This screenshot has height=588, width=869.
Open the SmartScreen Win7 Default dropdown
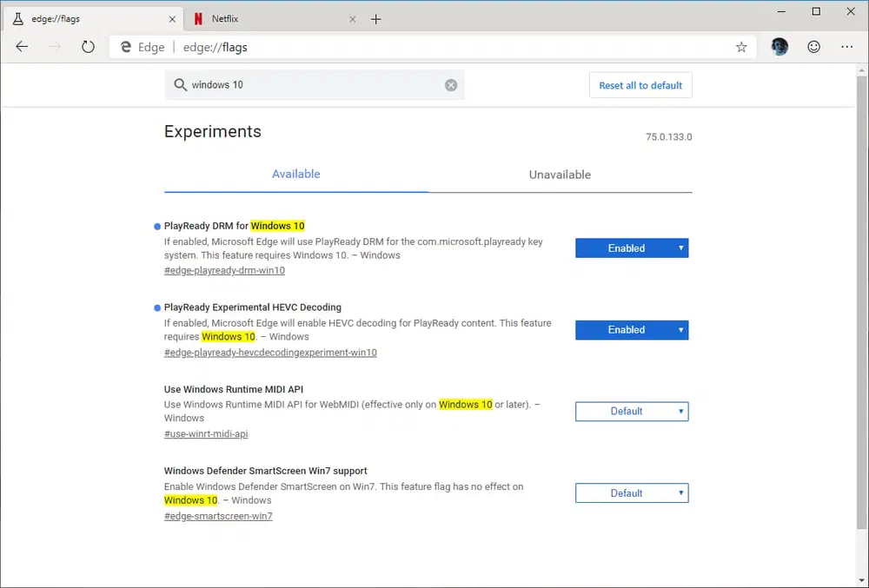click(x=632, y=492)
